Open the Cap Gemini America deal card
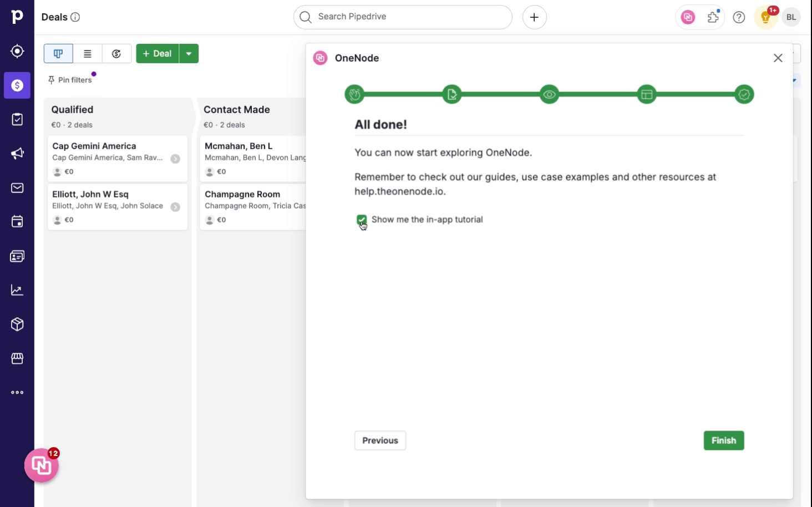The height and width of the screenshot is (507, 812). pyautogui.click(x=118, y=159)
